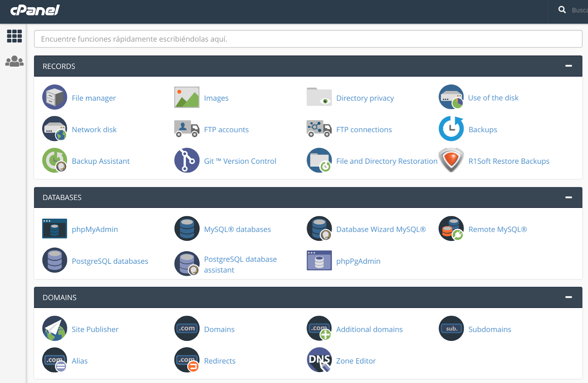Click the Backup Assistant link
The height and width of the screenshot is (383, 588).
click(x=101, y=161)
